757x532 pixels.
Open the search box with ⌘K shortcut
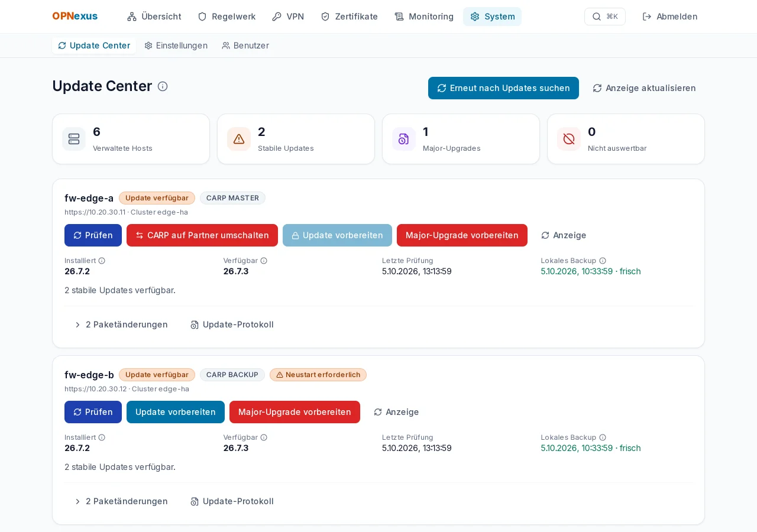click(x=604, y=17)
